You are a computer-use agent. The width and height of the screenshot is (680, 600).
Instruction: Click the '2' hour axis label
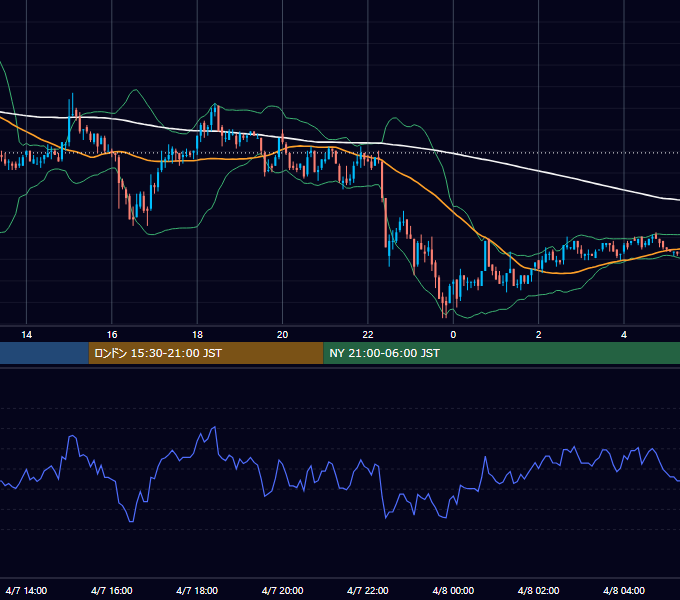point(539,335)
